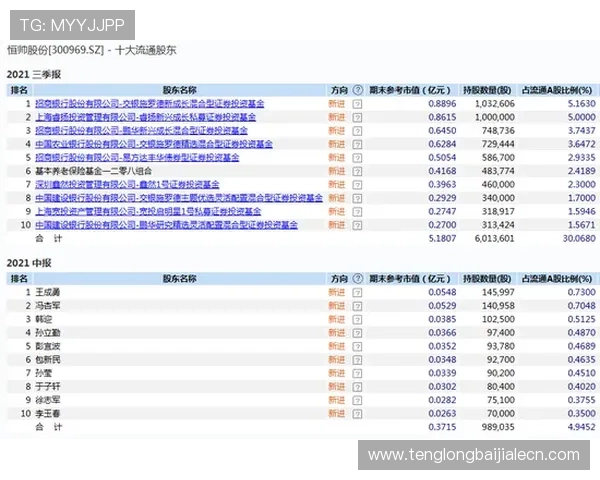The height and width of the screenshot is (480, 600).
Task: Select the shareholder name 李玉春
Action: point(48,414)
